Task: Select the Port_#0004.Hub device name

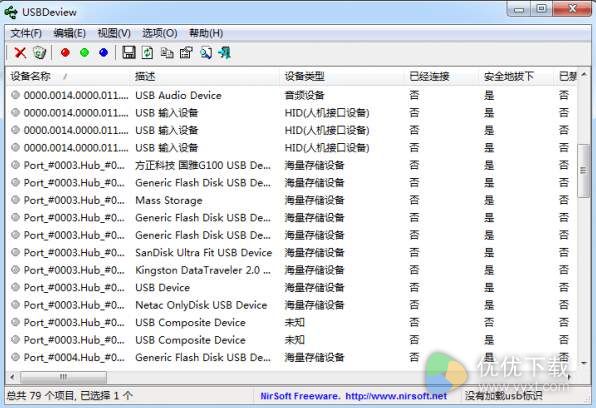Action: coord(74,357)
